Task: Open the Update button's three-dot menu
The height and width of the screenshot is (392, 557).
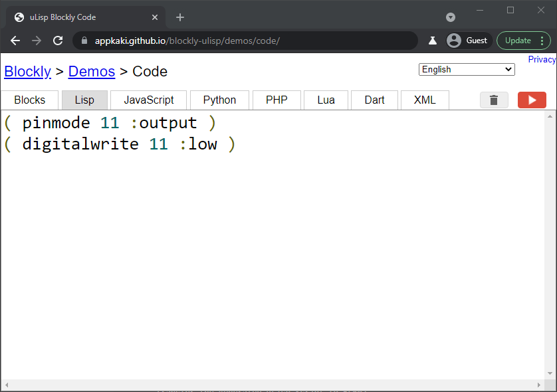Action: [543, 41]
